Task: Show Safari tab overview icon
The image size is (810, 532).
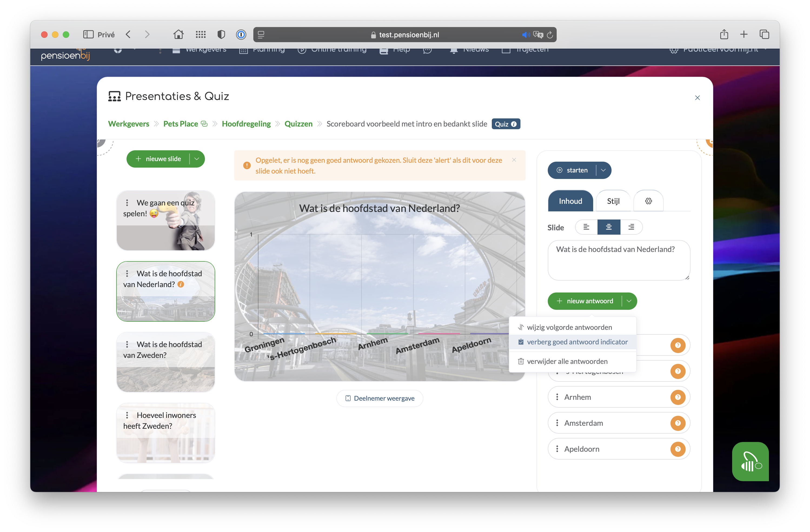Action: pyautogui.click(x=764, y=34)
